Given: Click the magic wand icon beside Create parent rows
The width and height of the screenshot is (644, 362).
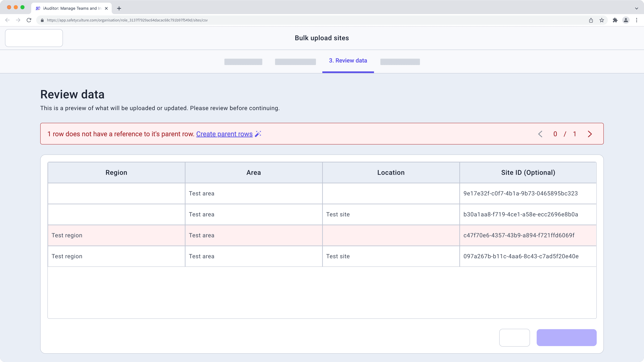Looking at the screenshot, I should tap(258, 134).
